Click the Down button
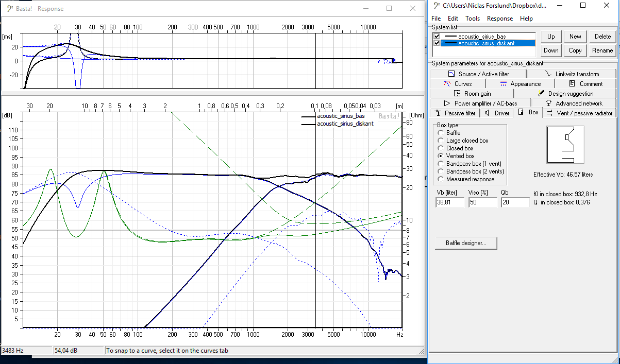 pyautogui.click(x=551, y=50)
